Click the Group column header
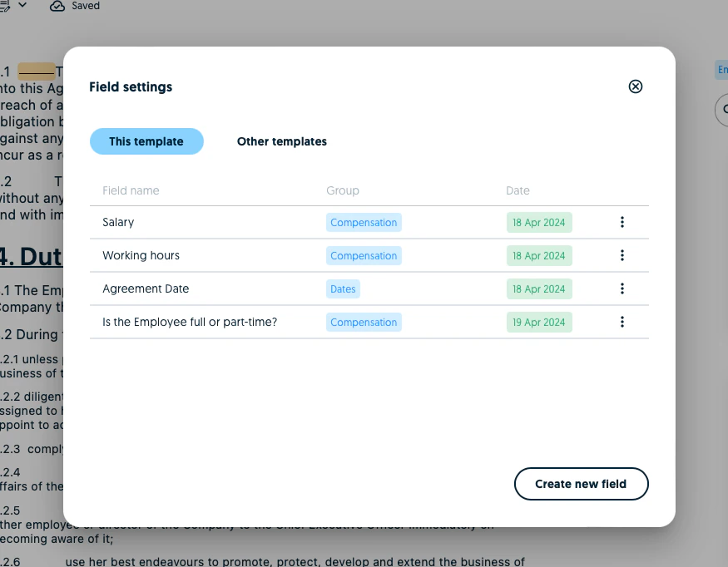The height and width of the screenshot is (567, 728). click(343, 190)
